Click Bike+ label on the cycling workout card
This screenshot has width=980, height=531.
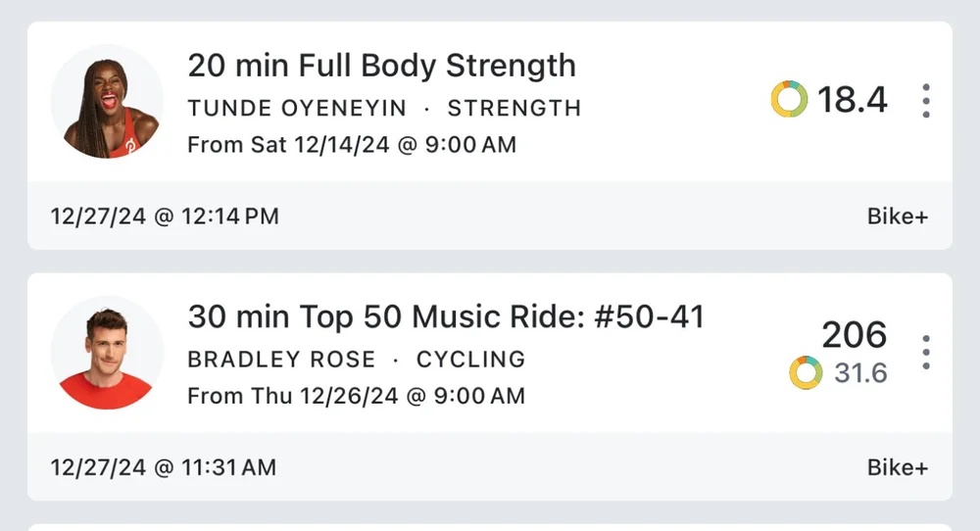[x=898, y=467]
